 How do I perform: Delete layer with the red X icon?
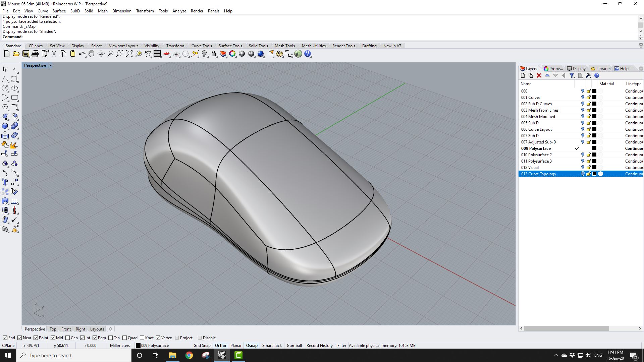539,76
